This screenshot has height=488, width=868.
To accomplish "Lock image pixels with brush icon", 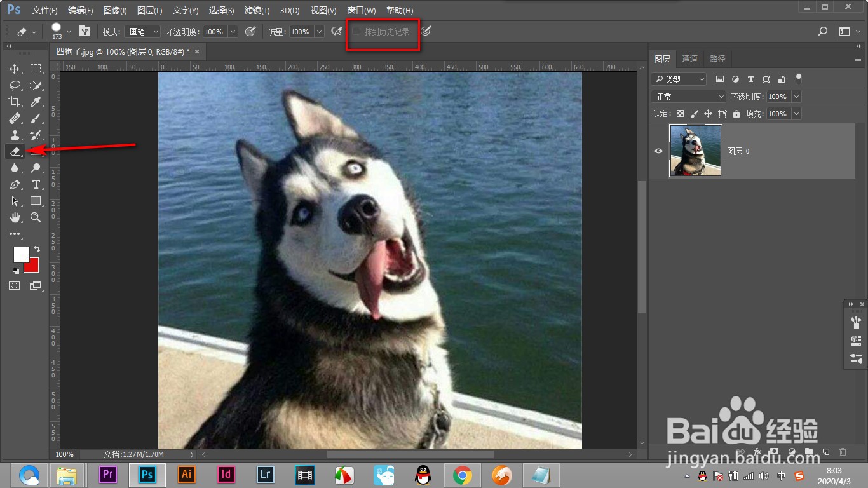I will tap(694, 114).
